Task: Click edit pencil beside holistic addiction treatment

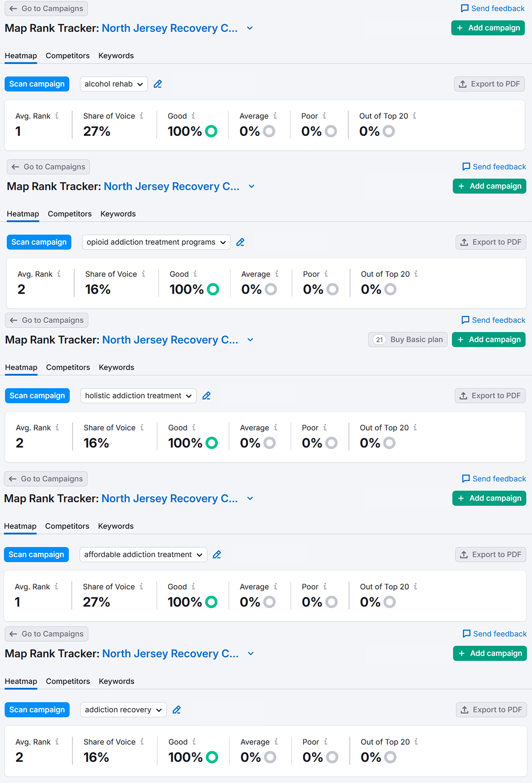Action: [206, 396]
